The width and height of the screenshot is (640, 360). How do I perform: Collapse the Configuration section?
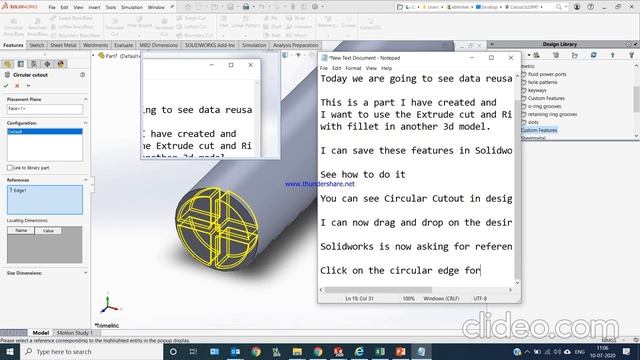[85, 123]
